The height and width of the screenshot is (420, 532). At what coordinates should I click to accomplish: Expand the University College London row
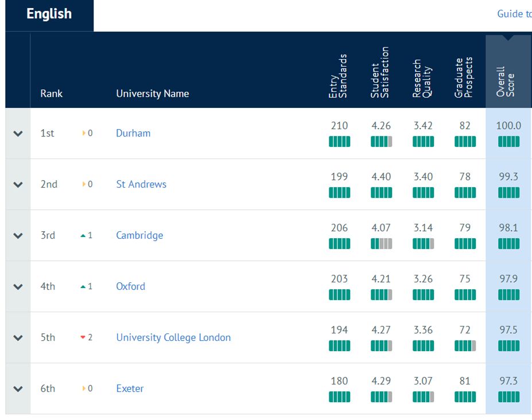click(x=18, y=338)
